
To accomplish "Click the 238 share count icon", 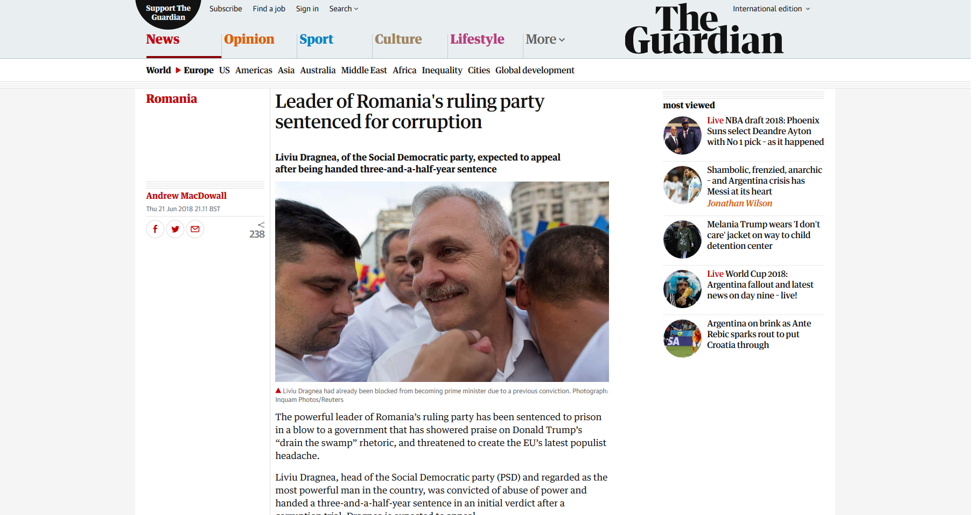I will [257, 230].
